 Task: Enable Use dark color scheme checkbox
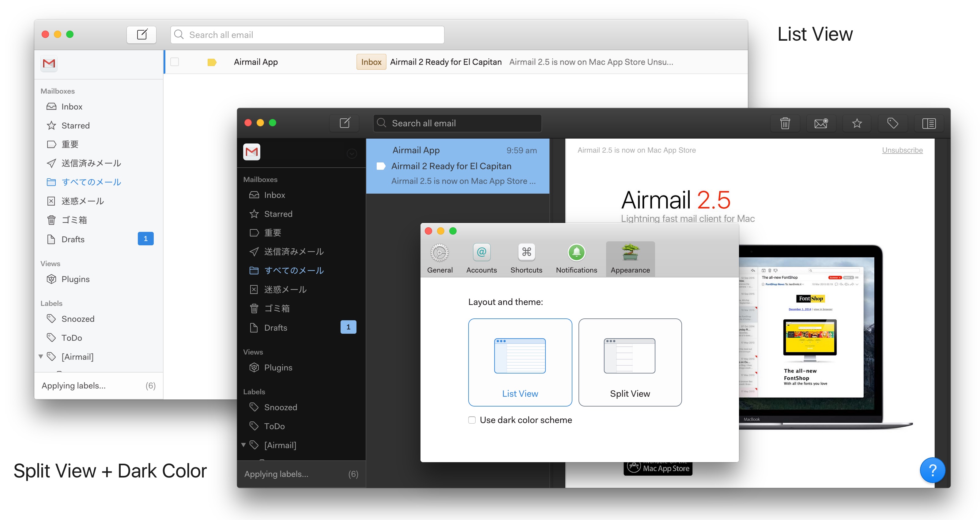[x=472, y=420]
